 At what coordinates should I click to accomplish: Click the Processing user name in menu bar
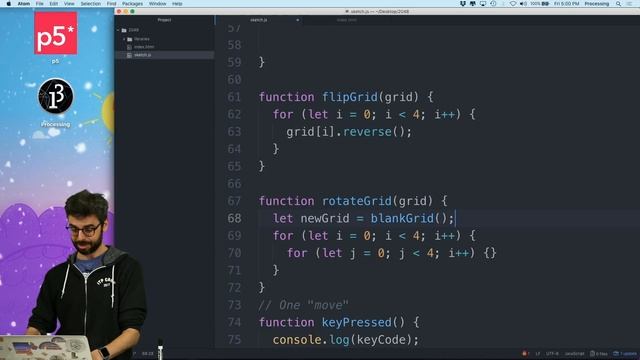tap(597, 4)
